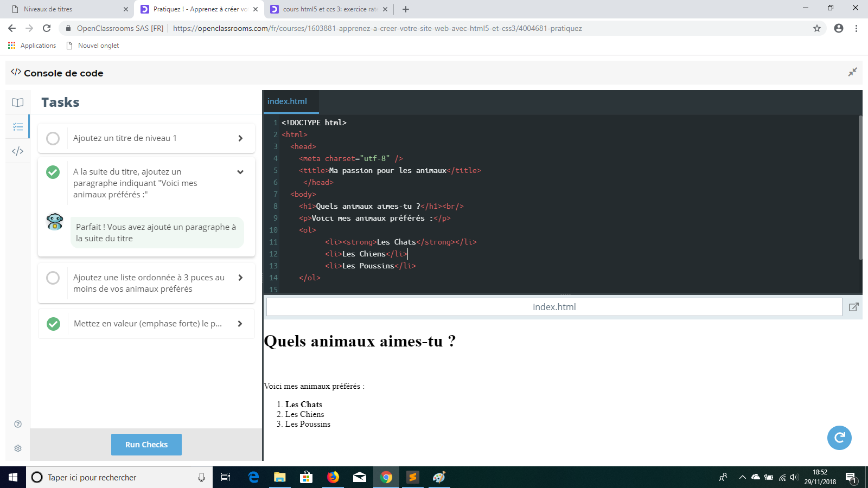
Task: Expand the 'liste ordonnée à 3 puces' task
Action: pyautogui.click(x=240, y=277)
